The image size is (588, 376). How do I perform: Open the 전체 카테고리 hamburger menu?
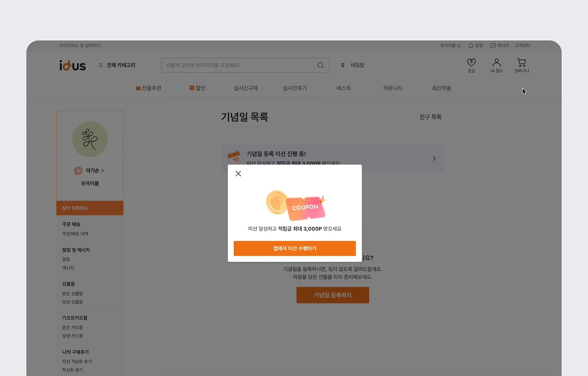coord(117,65)
